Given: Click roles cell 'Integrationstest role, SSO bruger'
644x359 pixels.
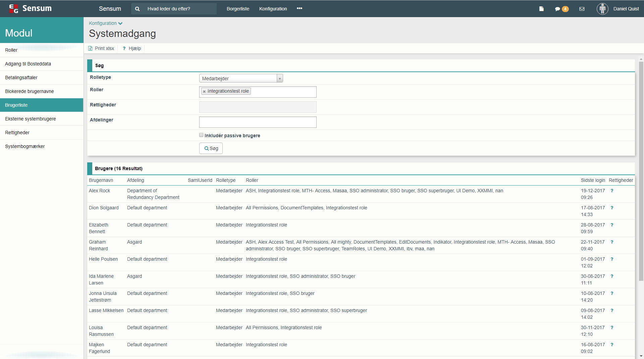Looking at the screenshot, I should (x=280, y=293).
